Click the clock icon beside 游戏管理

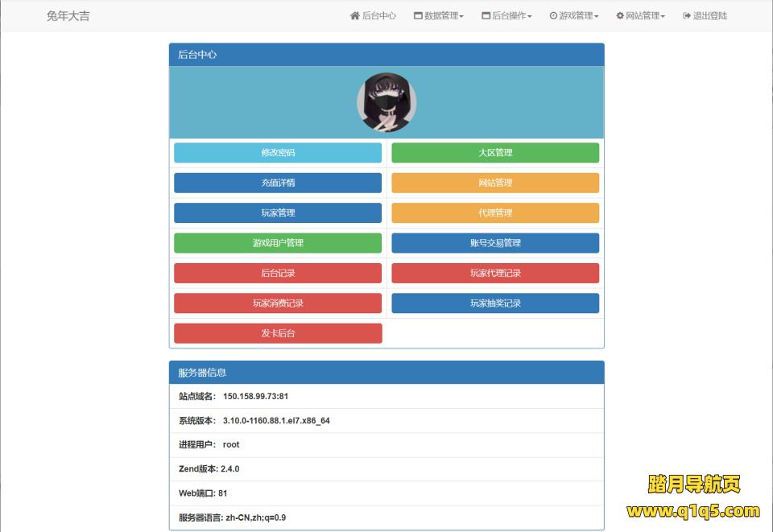(553, 16)
